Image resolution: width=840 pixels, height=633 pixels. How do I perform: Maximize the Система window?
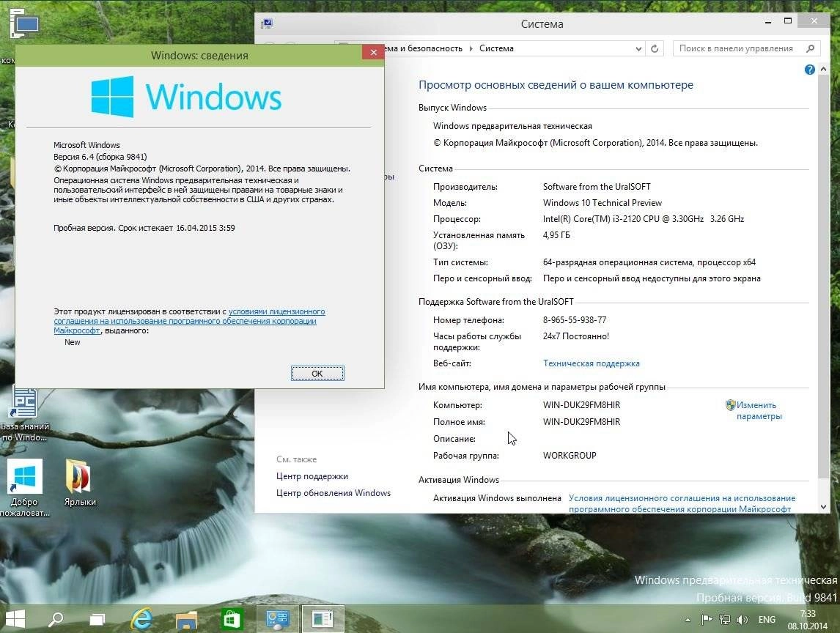click(x=787, y=21)
